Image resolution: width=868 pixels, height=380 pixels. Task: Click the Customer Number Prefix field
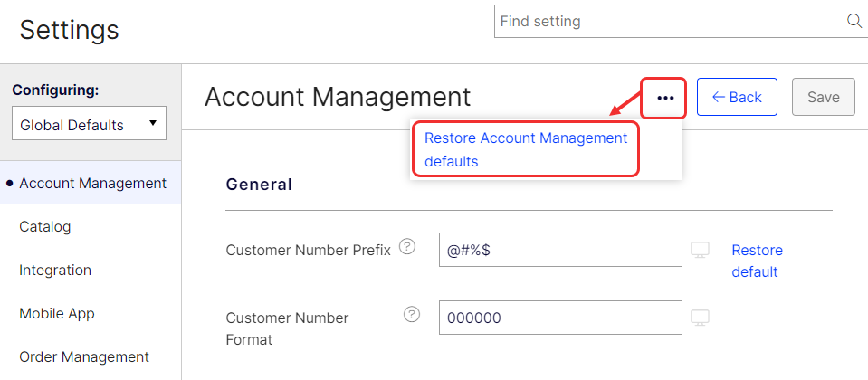pos(560,250)
